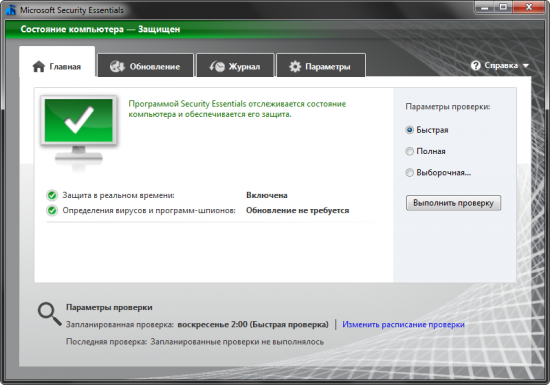The image size is (550, 385).
Task: Click the Включена status text
Action: (267, 195)
